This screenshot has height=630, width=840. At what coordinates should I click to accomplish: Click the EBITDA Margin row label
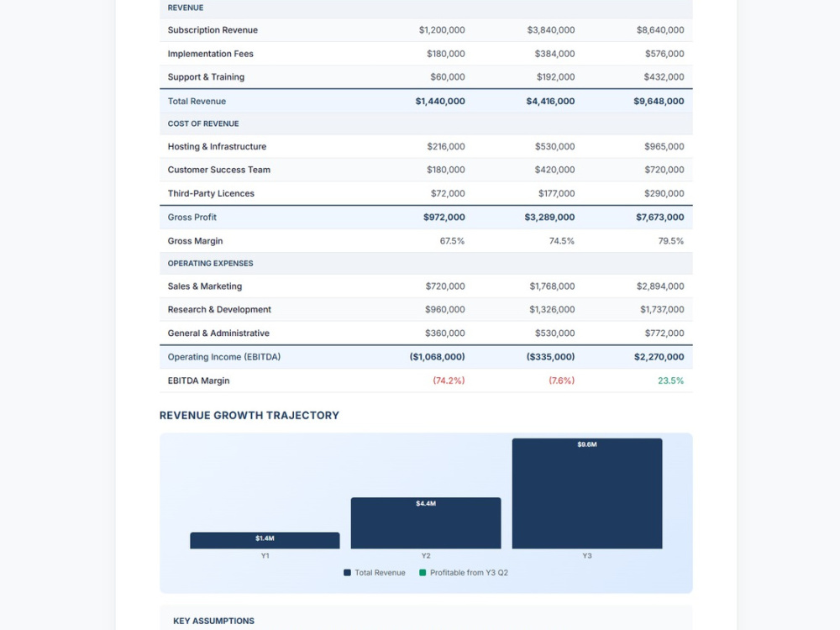coord(198,381)
